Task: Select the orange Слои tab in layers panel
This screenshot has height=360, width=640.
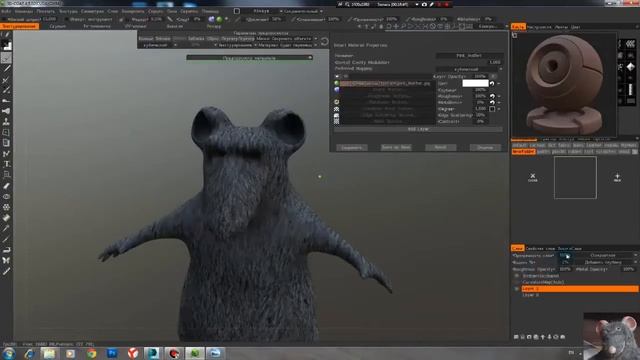Action: [518, 248]
